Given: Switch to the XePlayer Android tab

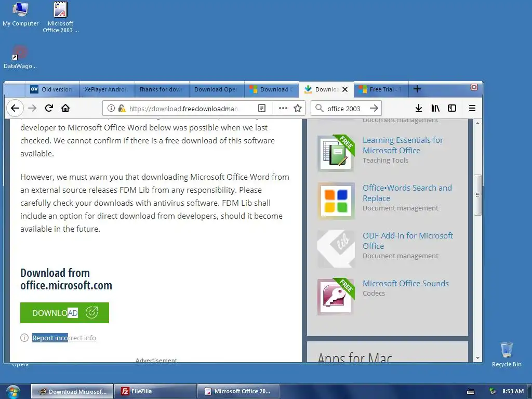Looking at the screenshot, I should [x=107, y=89].
